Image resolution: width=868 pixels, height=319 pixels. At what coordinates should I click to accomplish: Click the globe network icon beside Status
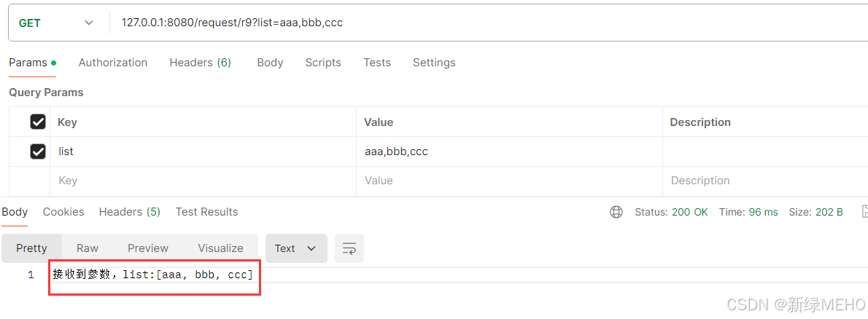coord(616,212)
